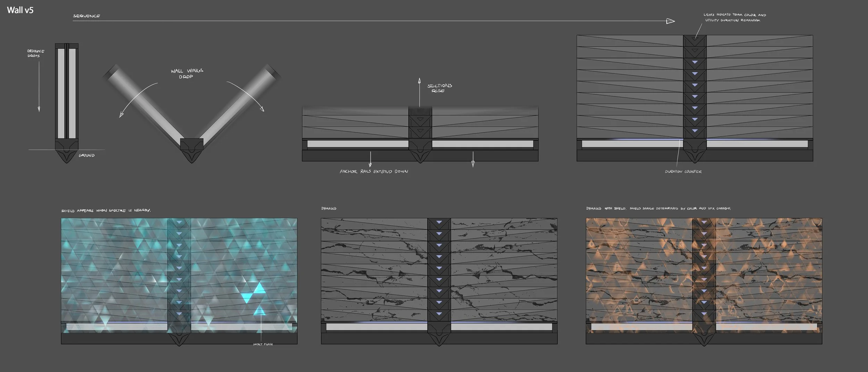Select the cracked grey damaged wall illustration

point(439,282)
